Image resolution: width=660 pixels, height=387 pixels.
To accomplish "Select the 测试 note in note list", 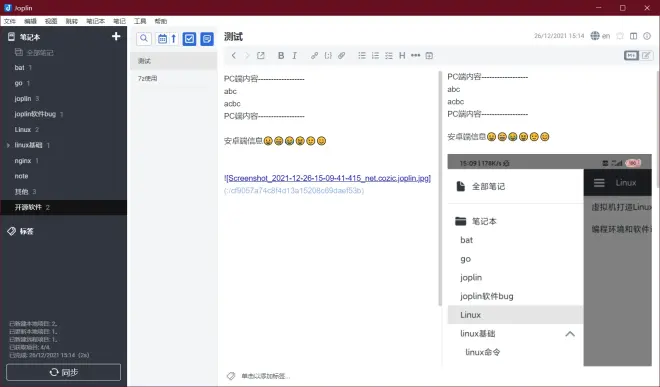I will point(173,61).
